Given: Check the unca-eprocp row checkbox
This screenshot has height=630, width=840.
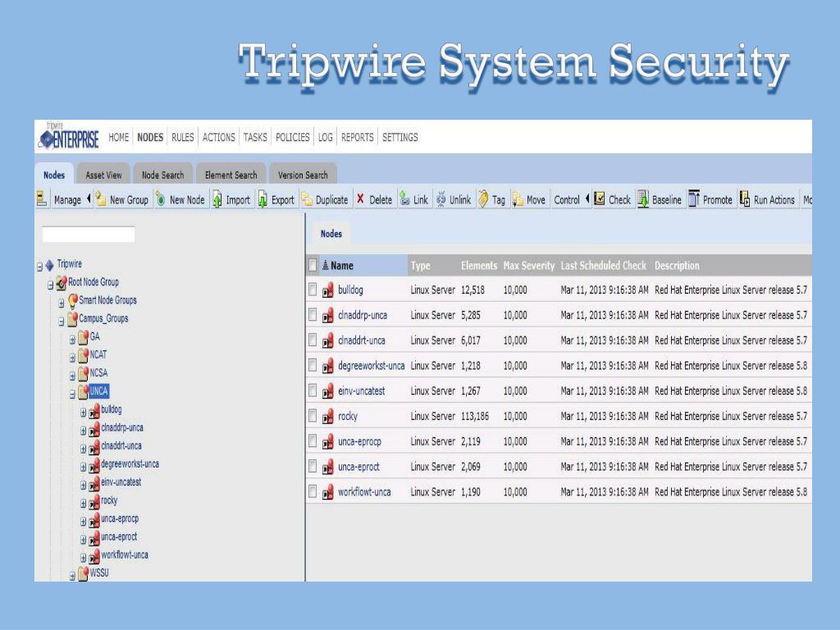Looking at the screenshot, I should click(313, 441).
